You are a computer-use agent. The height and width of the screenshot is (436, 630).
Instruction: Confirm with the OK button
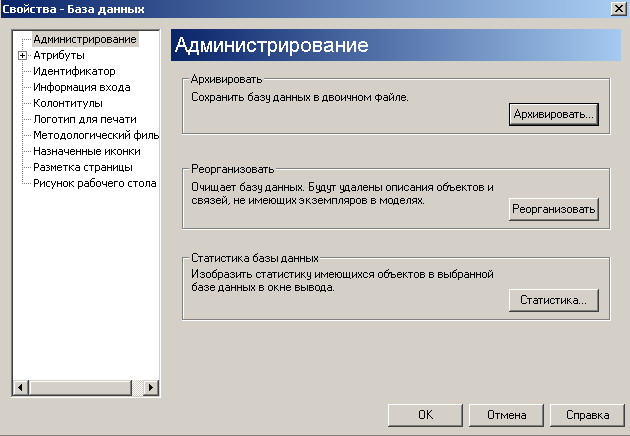pyautogui.click(x=425, y=415)
